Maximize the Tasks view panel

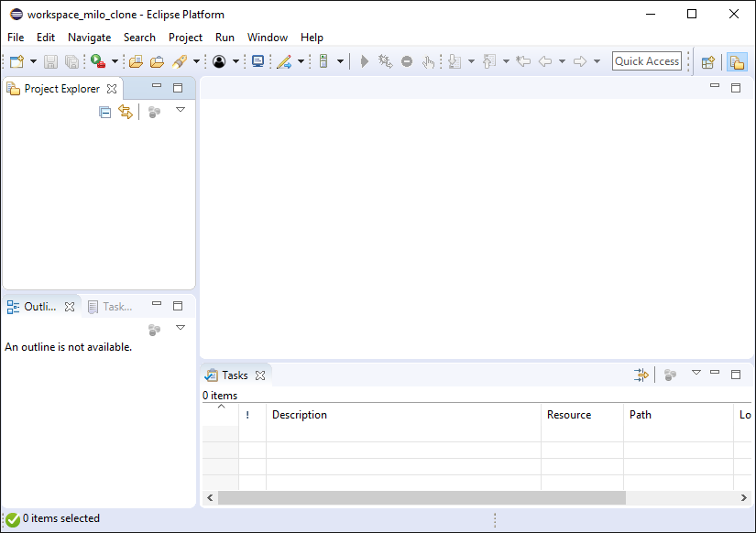click(735, 374)
